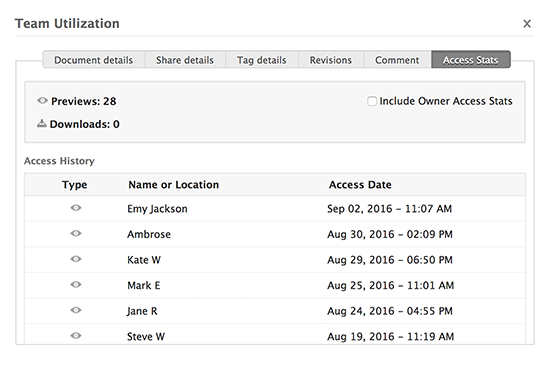Click the preview eye icon beside Kate W
The width and height of the screenshot is (550, 365).
click(76, 259)
